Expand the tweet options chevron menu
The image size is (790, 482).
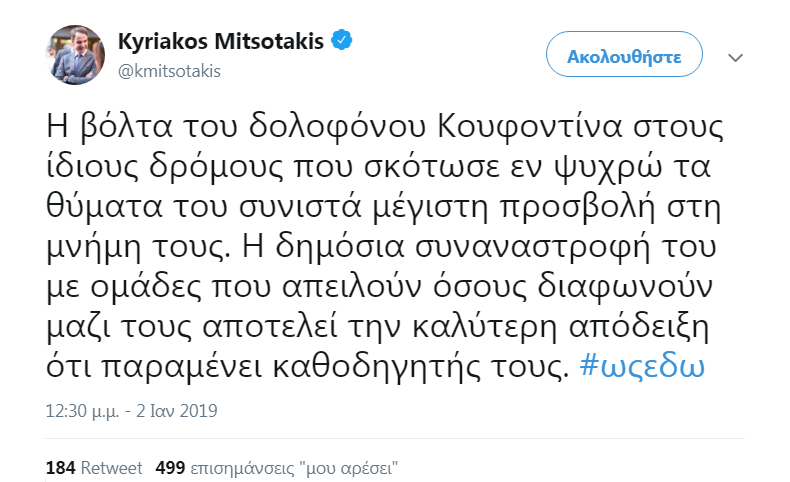tap(736, 58)
